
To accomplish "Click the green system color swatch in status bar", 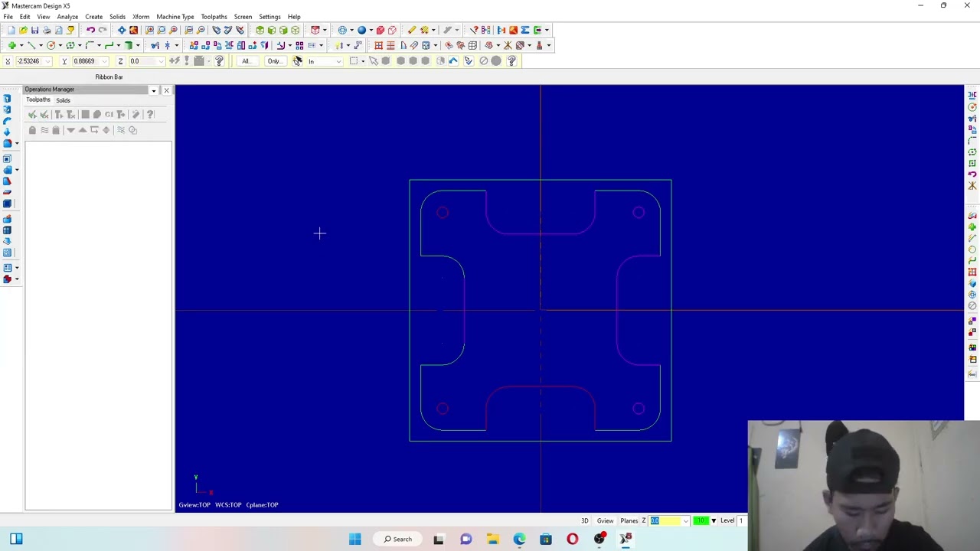I will point(701,521).
